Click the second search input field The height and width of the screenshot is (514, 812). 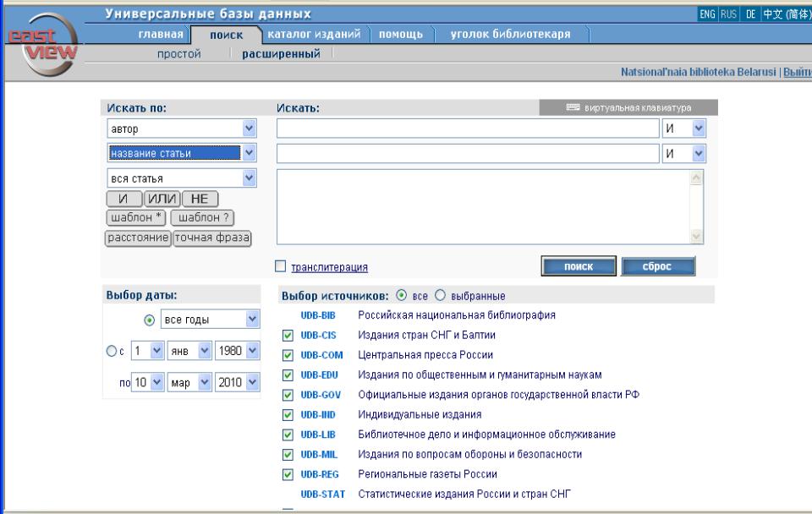point(468,153)
